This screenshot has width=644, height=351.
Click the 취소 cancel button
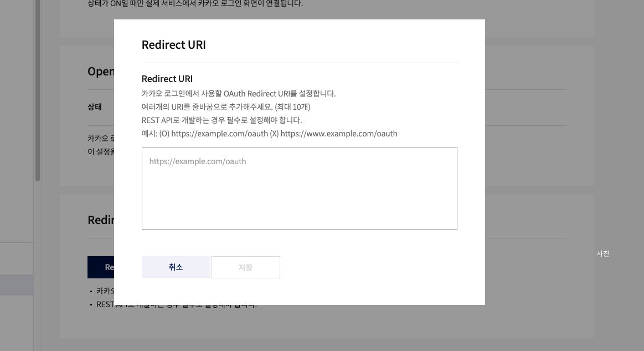click(x=176, y=267)
